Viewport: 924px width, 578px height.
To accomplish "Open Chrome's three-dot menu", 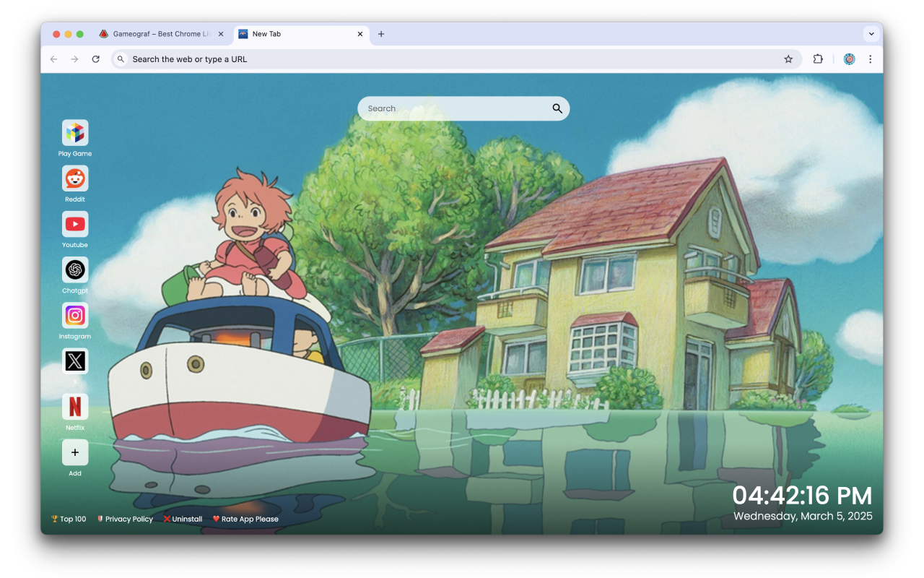I will pos(871,59).
